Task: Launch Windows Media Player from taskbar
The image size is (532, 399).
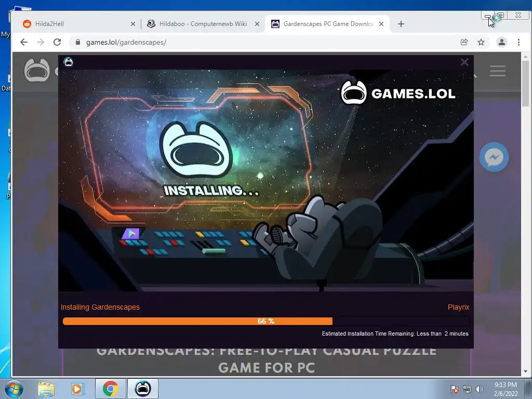Action: pos(77,389)
